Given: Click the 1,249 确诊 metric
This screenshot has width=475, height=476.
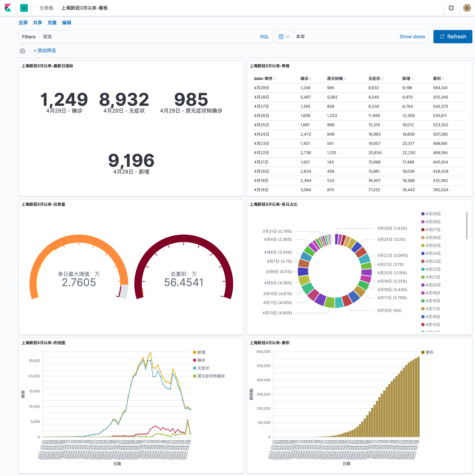Looking at the screenshot, I should [64, 100].
